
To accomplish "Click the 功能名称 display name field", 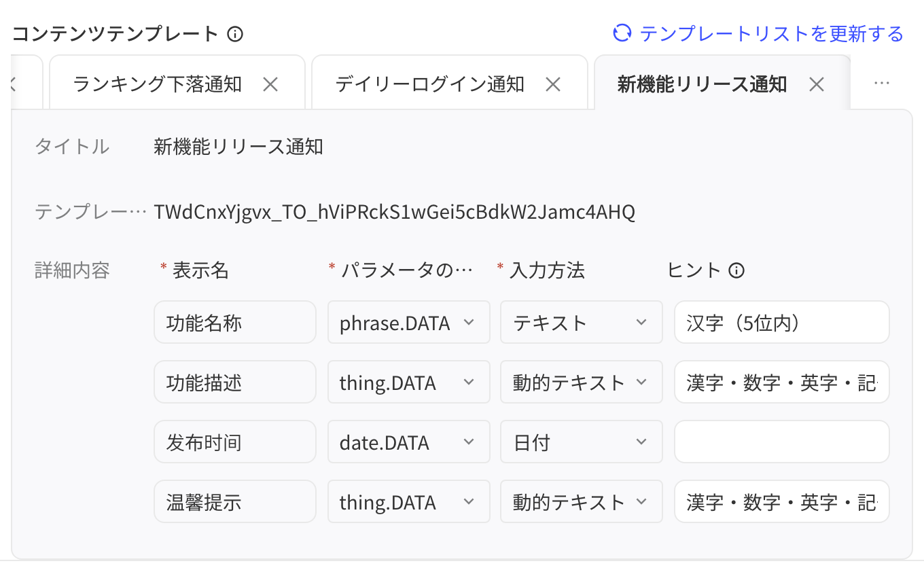I will tap(235, 323).
